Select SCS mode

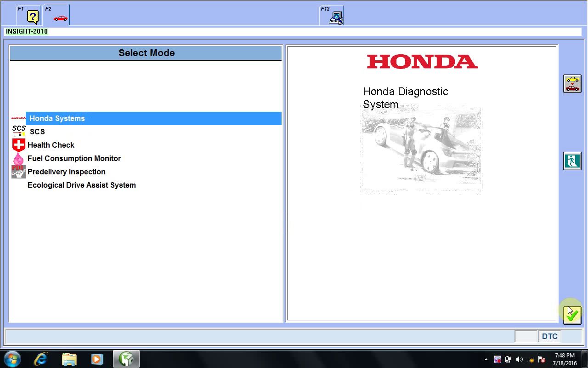tap(37, 132)
